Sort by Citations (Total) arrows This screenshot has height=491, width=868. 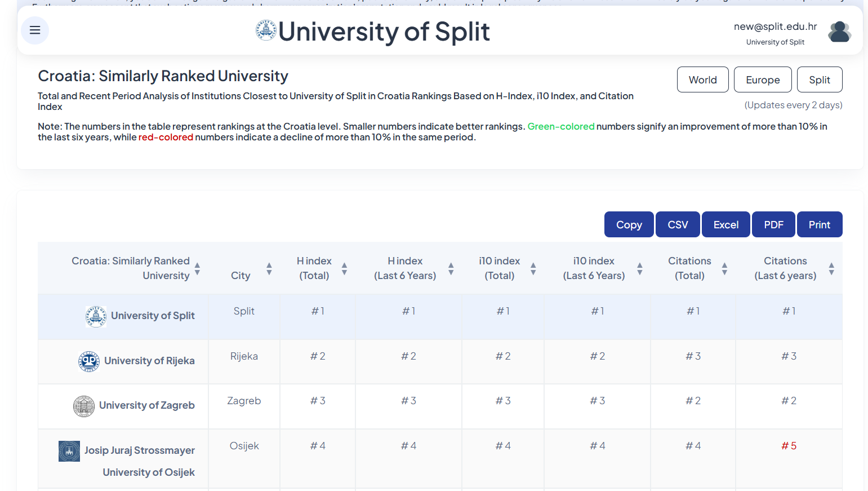click(x=724, y=268)
